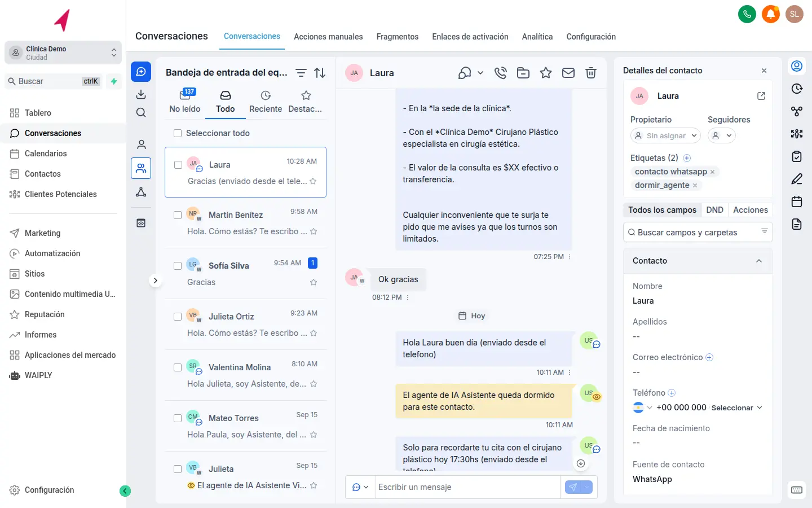
Task: Click the envelope icon in chat header
Action: coord(568,73)
